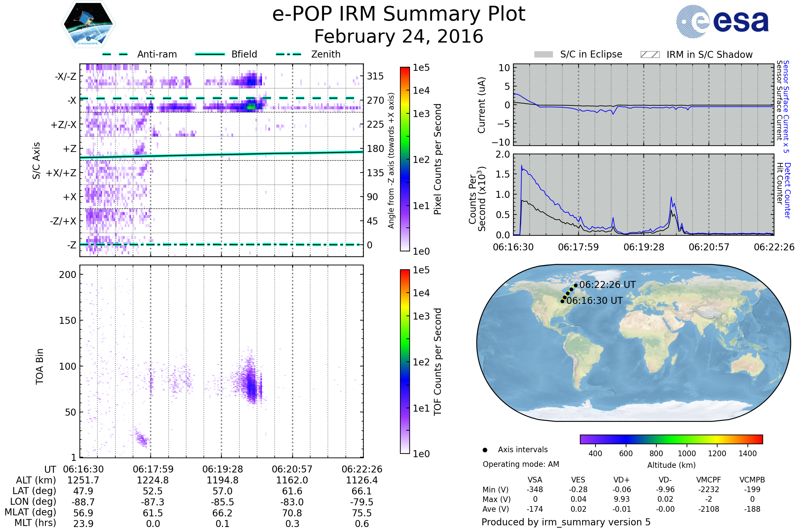The width and height of the screenshot is (798, 532).
Task: Click the e-POP IRM Summary Plot title
Action: coord(399,14)
